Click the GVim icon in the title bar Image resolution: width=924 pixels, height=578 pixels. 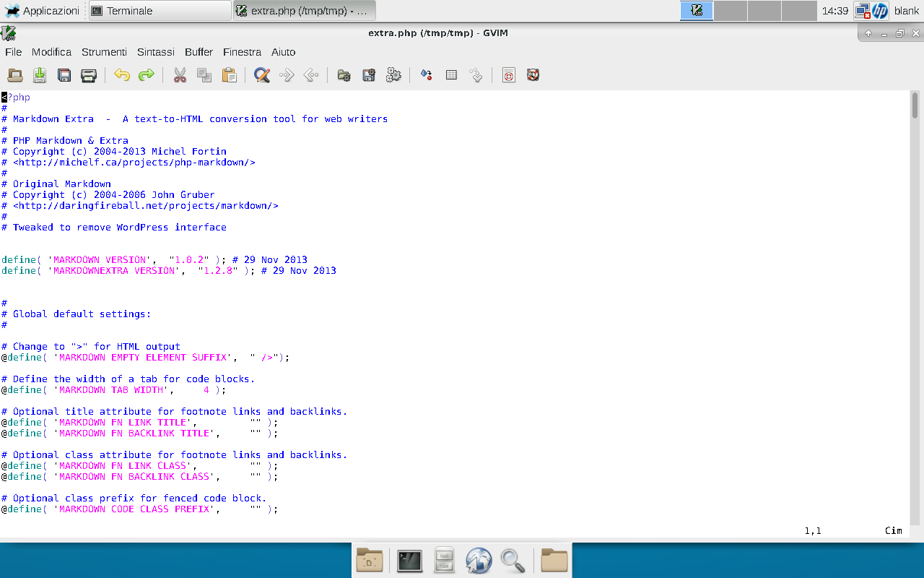point(9,33)
